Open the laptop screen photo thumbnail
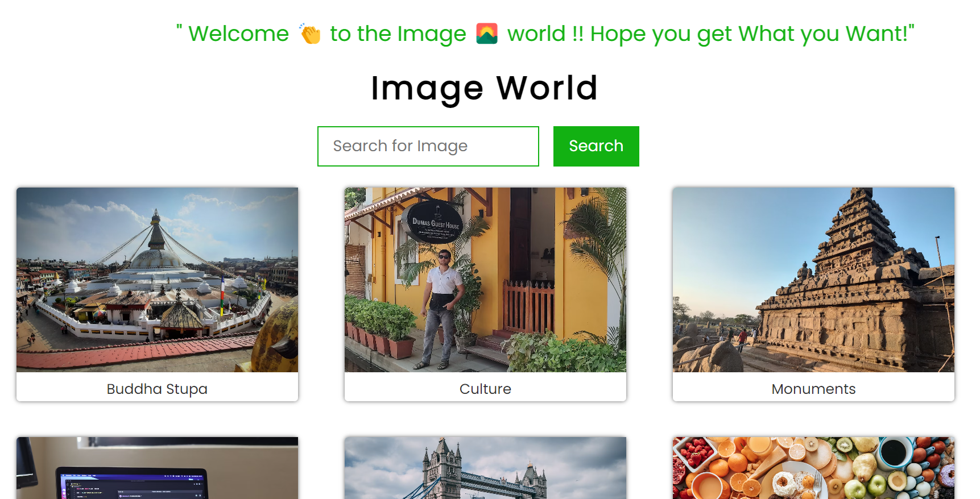 pos(157,468)
